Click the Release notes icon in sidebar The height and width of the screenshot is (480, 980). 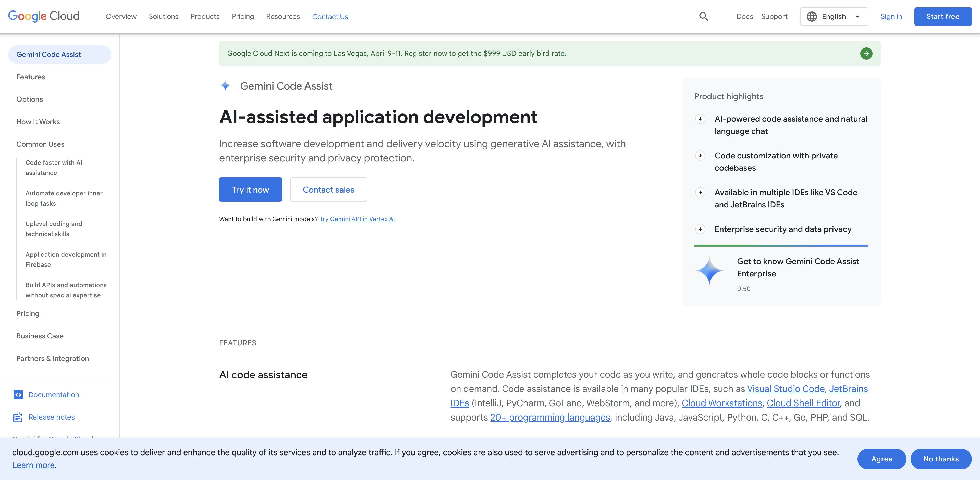[x=18, y=417]
